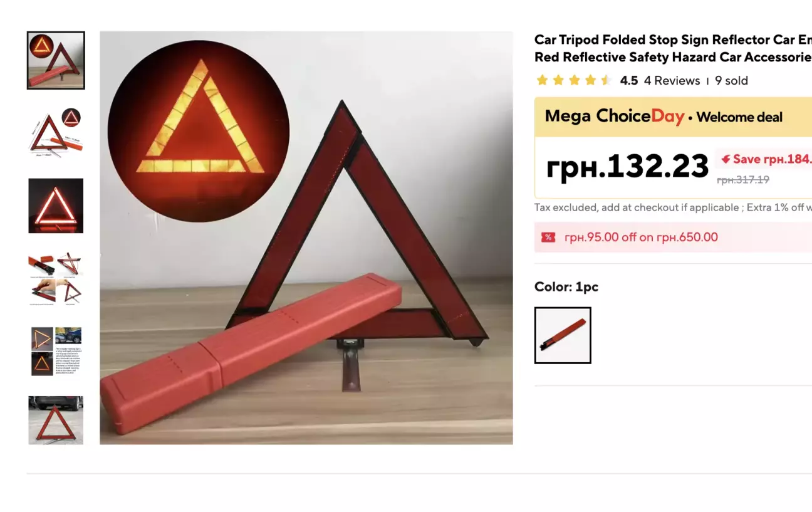Select the first product thumbnail with triangle and case
The height and width of the screenshot is (512, 812).
(56, 60)
